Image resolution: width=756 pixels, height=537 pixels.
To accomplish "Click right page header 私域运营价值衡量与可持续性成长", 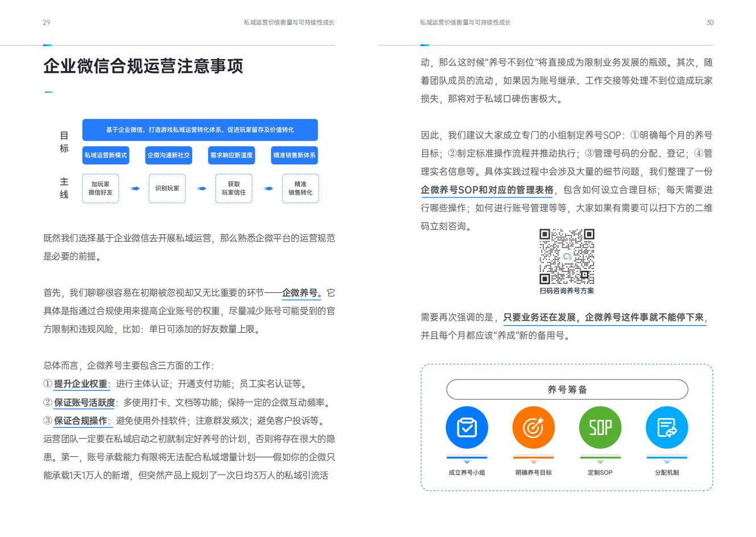I will (x=466, y=23).
